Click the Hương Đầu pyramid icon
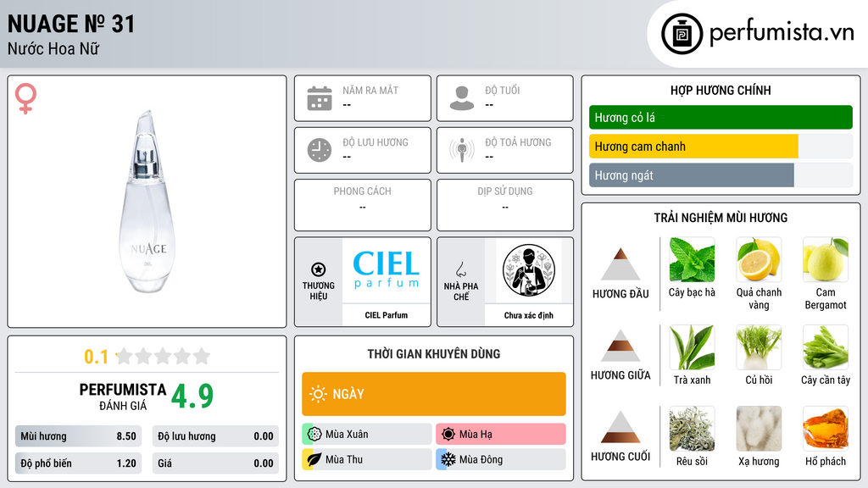The width and height of the screenshot is (868, 488). pyautogui.click(x=620, y=264)
